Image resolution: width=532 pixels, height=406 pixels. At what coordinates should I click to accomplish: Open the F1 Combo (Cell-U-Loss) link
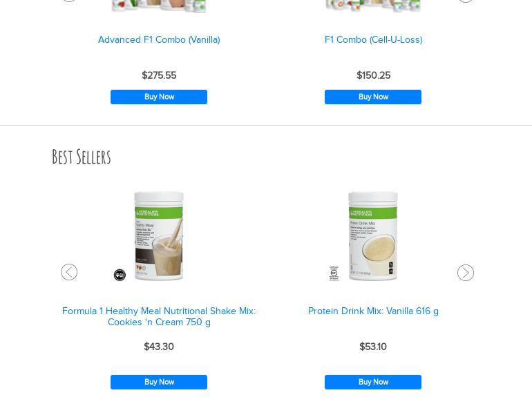click(x=374, y=39)
